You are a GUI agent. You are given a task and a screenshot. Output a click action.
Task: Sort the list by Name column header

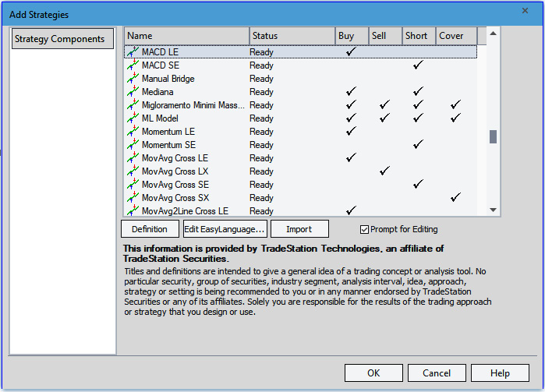186,36
